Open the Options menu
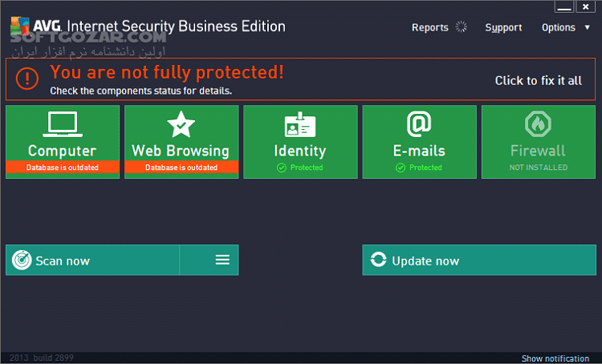 pos(558,27)
